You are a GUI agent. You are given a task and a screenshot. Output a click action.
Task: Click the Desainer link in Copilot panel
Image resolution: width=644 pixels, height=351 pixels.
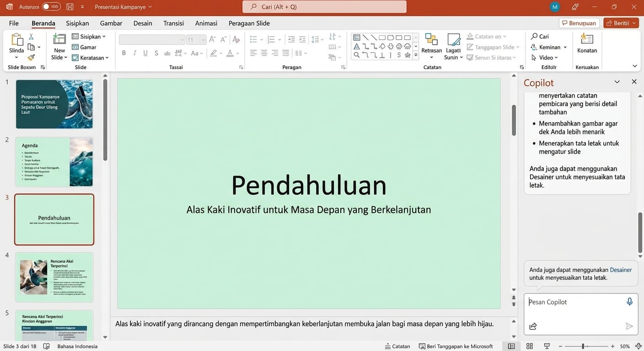point(621,270)
